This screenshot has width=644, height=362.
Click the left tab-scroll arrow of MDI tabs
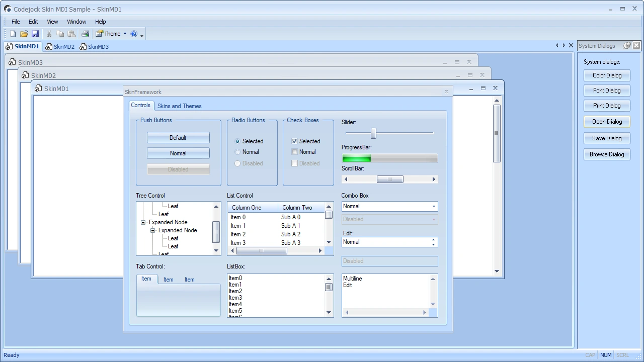pos(557,46)
